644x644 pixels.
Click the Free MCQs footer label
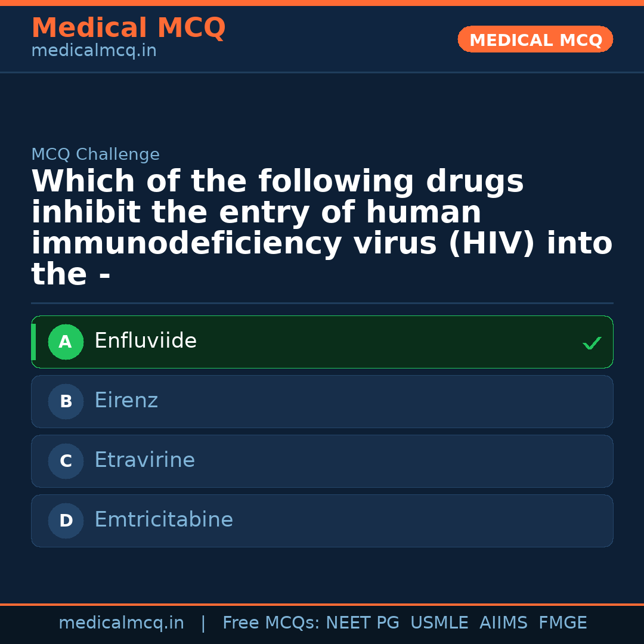coord(271,623)
